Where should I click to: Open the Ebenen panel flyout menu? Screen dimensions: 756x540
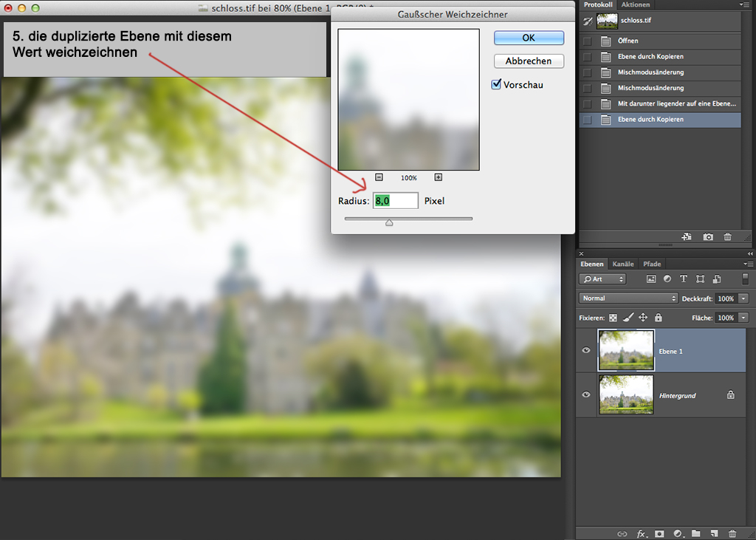749,264
